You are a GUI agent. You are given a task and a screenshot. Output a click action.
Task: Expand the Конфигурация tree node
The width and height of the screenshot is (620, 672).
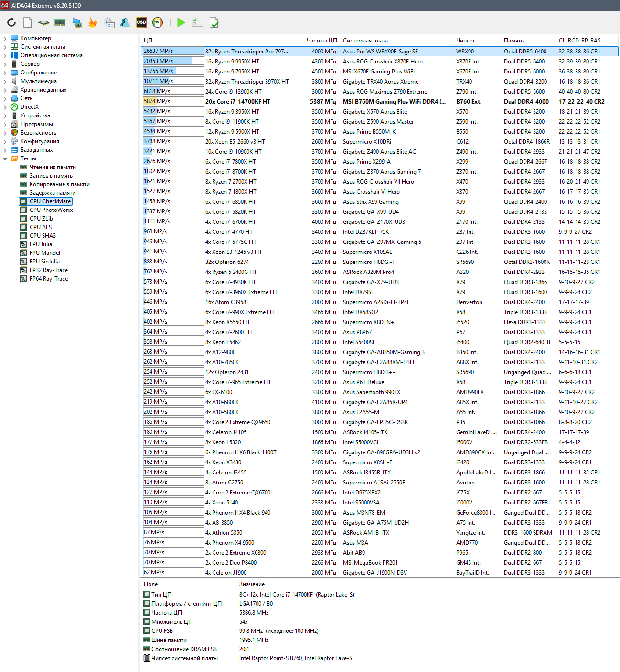tap(5, 141)
